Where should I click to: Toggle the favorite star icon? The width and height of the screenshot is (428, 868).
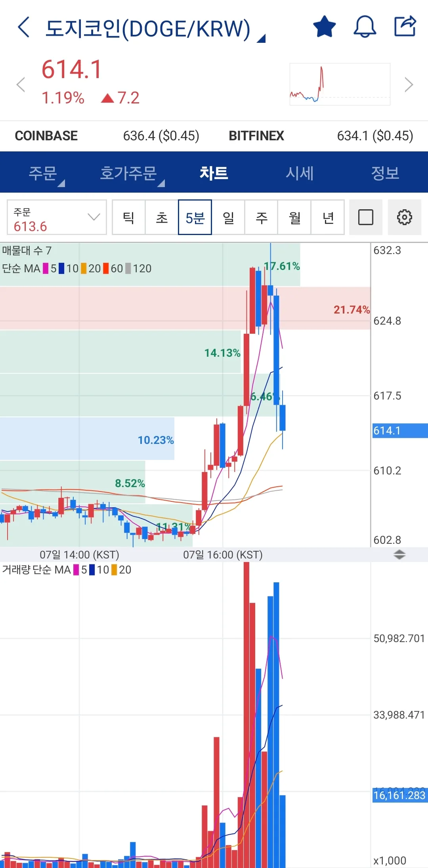tap(325, 27)
